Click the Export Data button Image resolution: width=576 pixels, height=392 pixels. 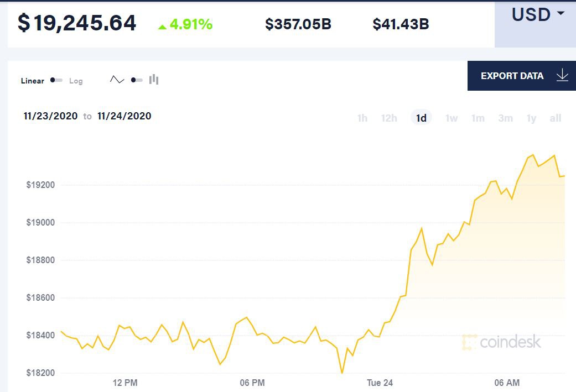tap(512, 76)
